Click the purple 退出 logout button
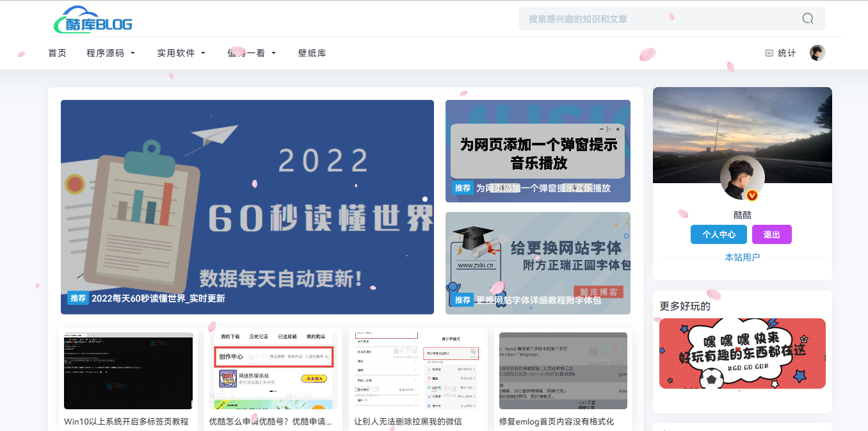Image resolution: width=868 pixels, height=431 pixels. pos(771,234)
